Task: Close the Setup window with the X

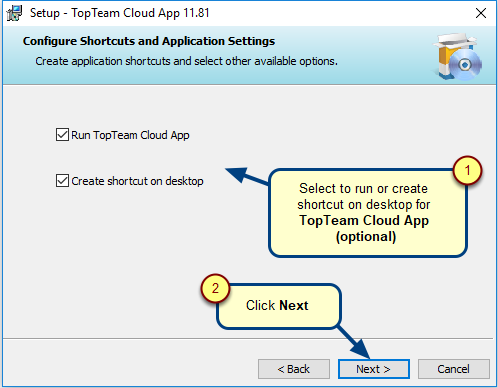Action: pyautogui.click(x=481, y=13)
